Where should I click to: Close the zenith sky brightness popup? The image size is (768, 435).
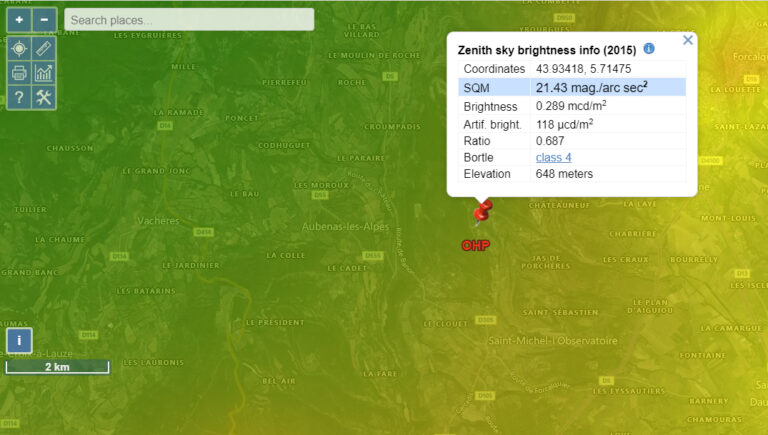pyautogui.click(x=687, y=40)
